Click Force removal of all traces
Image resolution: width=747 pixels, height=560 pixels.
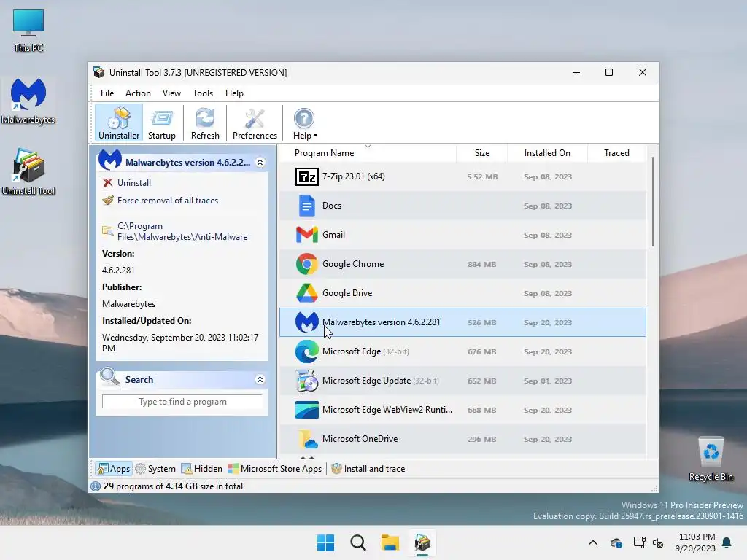pyautogui.click(x=168, y=201)
